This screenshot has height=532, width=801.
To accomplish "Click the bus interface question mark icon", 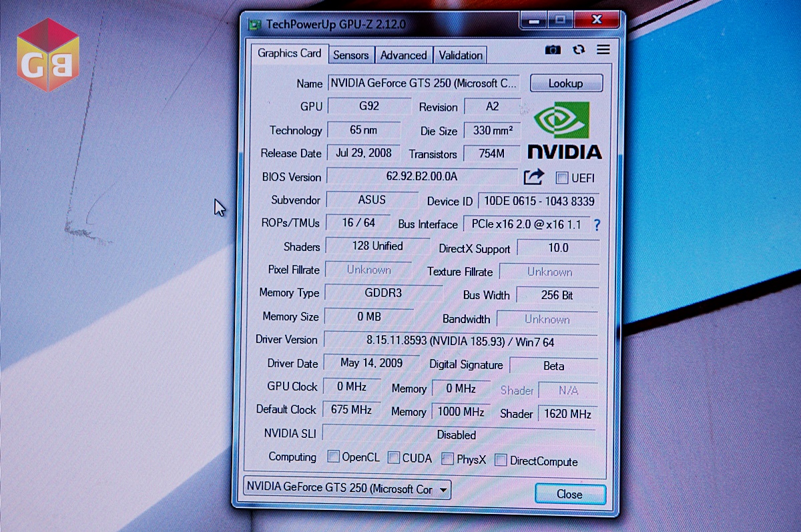I will coord(597,225).
